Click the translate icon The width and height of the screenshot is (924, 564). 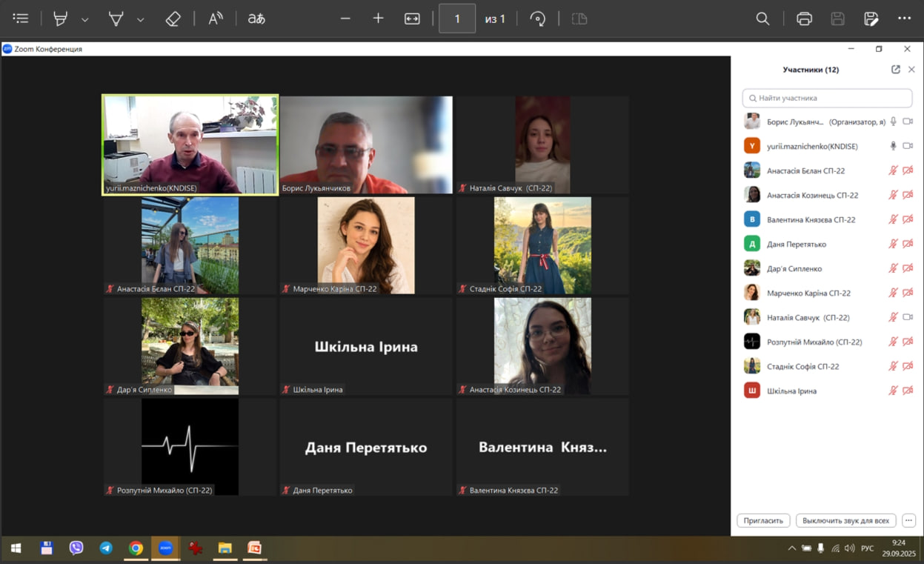256,19
